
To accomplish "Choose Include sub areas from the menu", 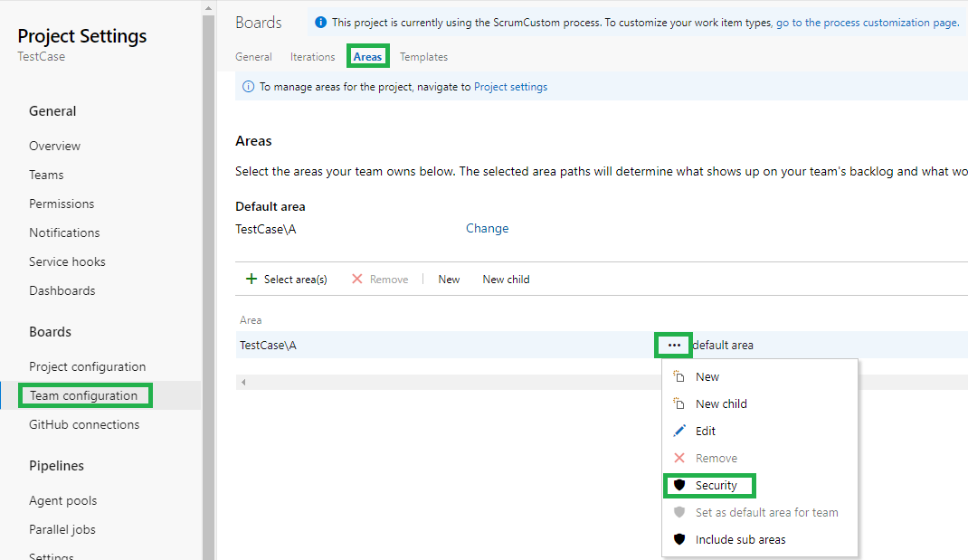I will pyautogui.click(x=740, y=540).
